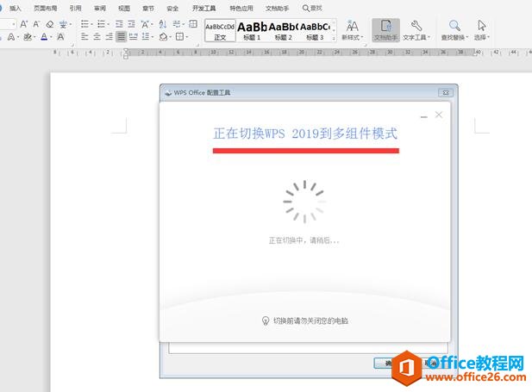Decrease paragraph indent

click(119, 24)
